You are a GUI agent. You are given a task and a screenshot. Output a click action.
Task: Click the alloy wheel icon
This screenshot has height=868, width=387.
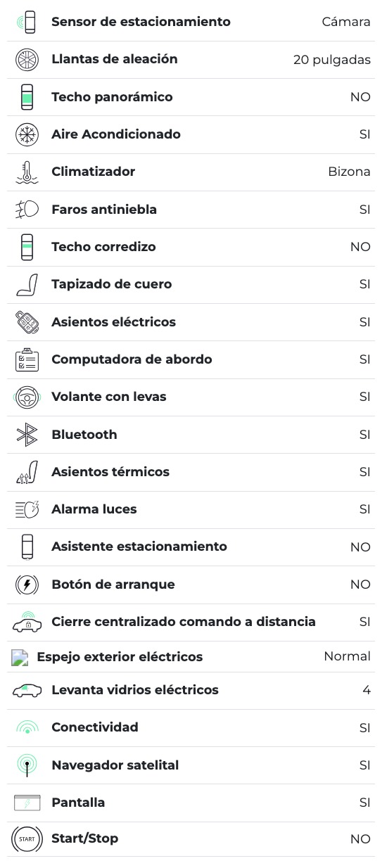(27, 59)
